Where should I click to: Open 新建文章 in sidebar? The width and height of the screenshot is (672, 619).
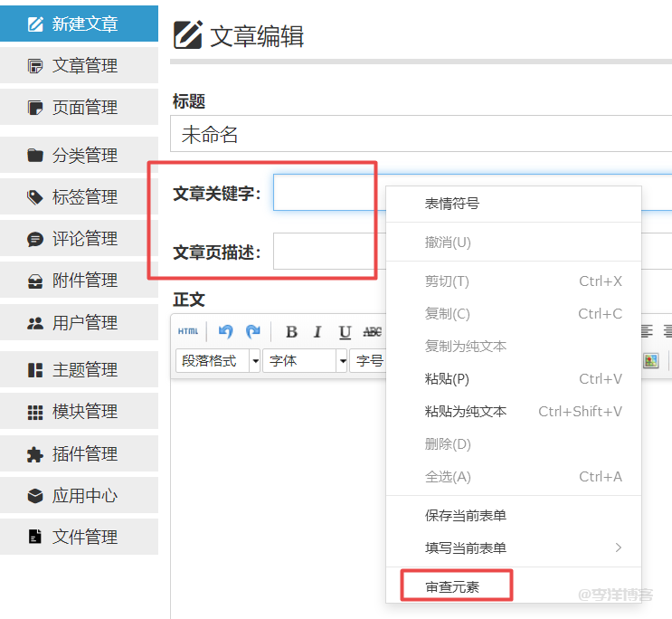click(x=79, y=24)
